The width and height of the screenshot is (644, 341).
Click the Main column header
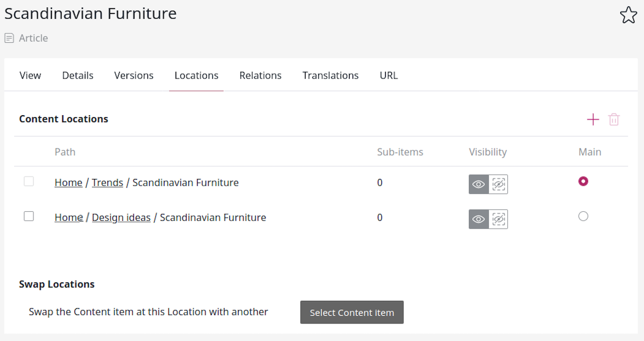tap(590, 152)
